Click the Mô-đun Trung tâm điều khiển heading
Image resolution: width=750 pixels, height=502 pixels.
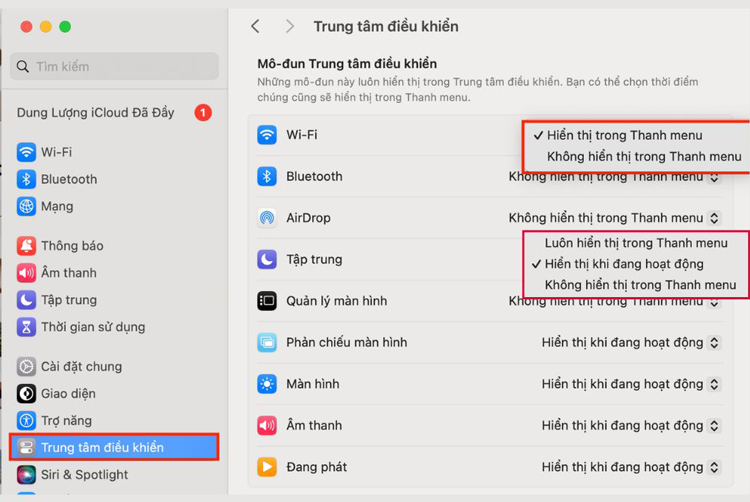click(x=347, y=64)
